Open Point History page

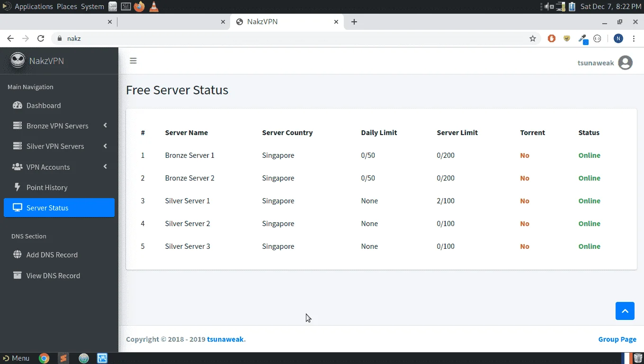point(59,187)
